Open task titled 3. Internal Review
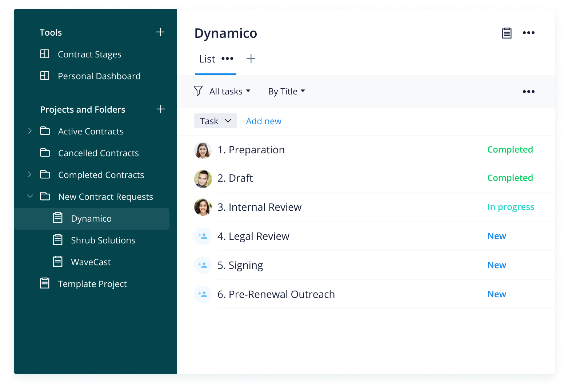Viewport: 568px width, 392px height. 259,207
